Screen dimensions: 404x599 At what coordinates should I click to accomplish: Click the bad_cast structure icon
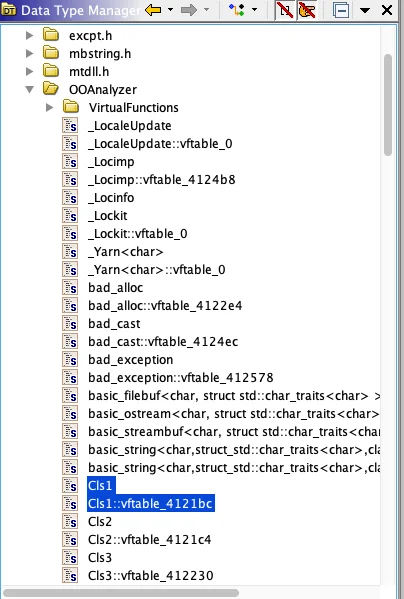click(x=70, y=323)
